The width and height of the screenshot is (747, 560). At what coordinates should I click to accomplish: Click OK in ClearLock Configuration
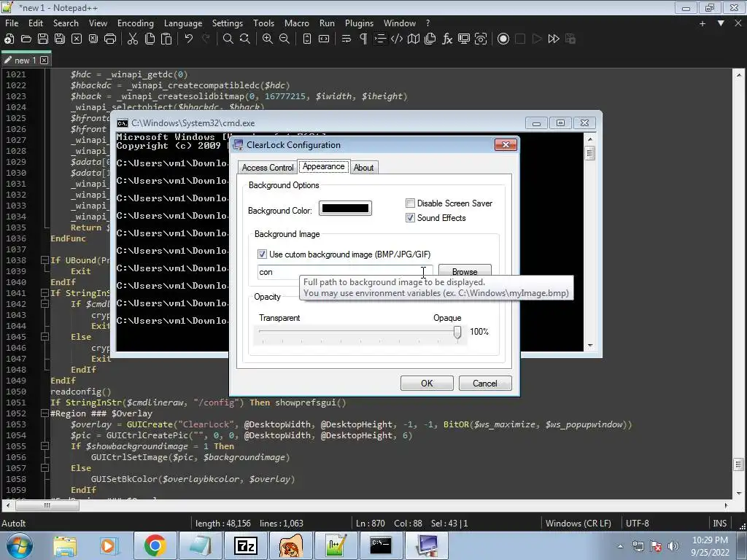(x=427, y=384)
